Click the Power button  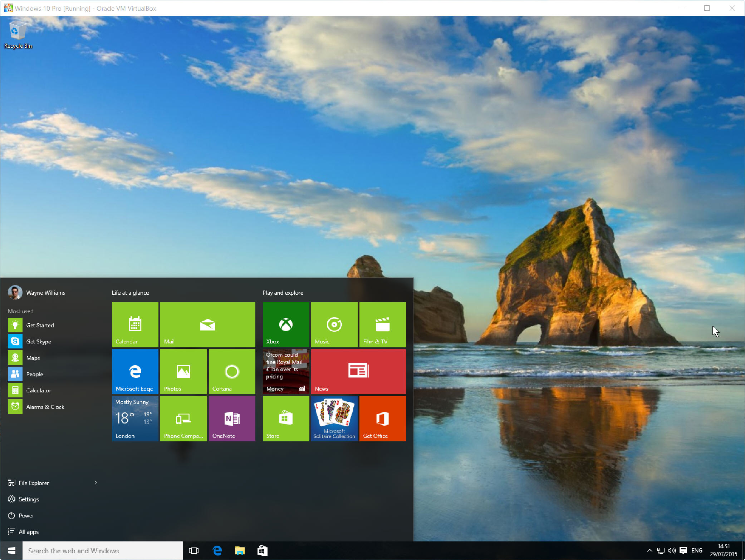point(26,516)
